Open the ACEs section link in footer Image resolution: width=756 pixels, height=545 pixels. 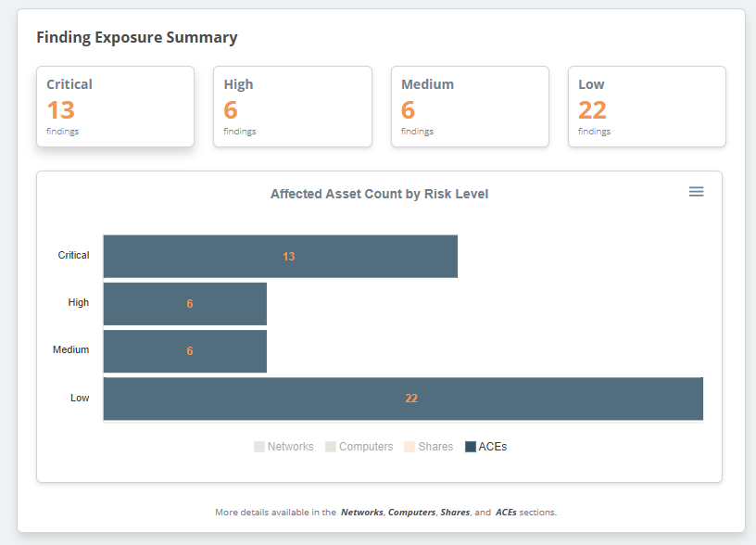(506, 512)
